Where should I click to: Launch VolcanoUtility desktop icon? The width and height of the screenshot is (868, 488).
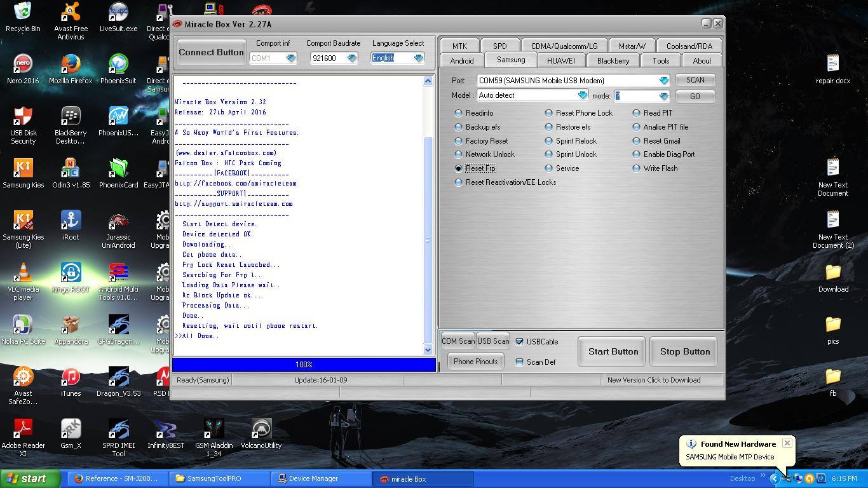pos(261,434)
